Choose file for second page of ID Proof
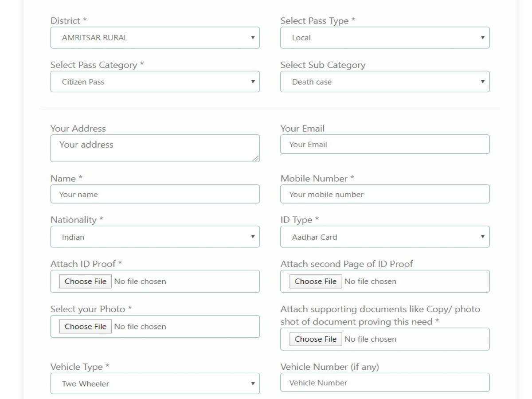The image size is (532, 399). (x=316, y=282)
